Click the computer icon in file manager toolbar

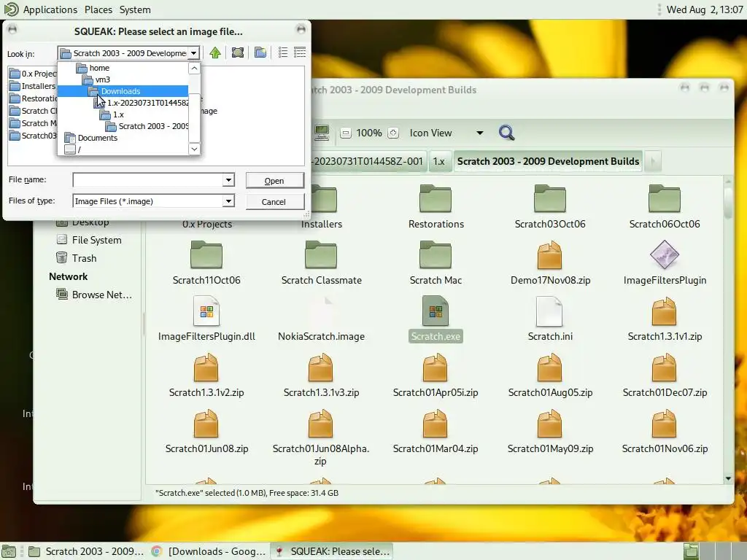coord(322,133)
